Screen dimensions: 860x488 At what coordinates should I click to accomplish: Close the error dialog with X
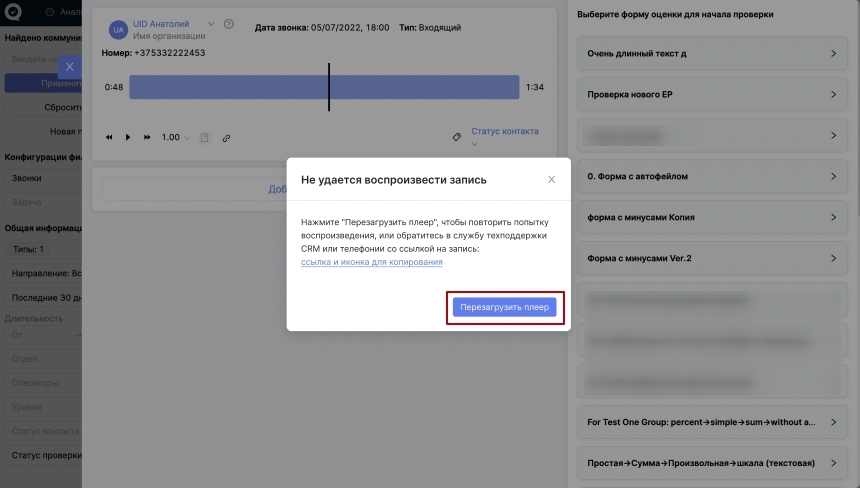(551, 179)
